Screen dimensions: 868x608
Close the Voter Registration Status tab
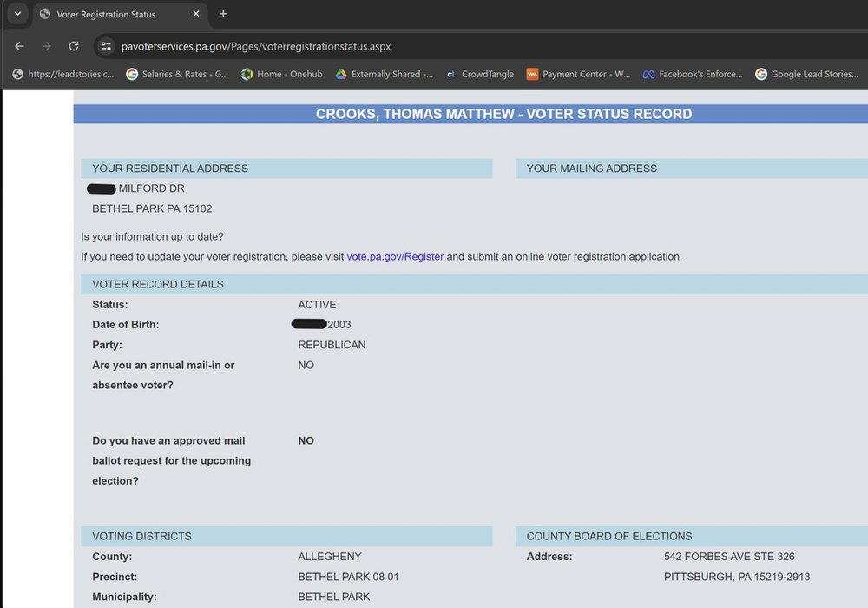click(x=196, y=14)
